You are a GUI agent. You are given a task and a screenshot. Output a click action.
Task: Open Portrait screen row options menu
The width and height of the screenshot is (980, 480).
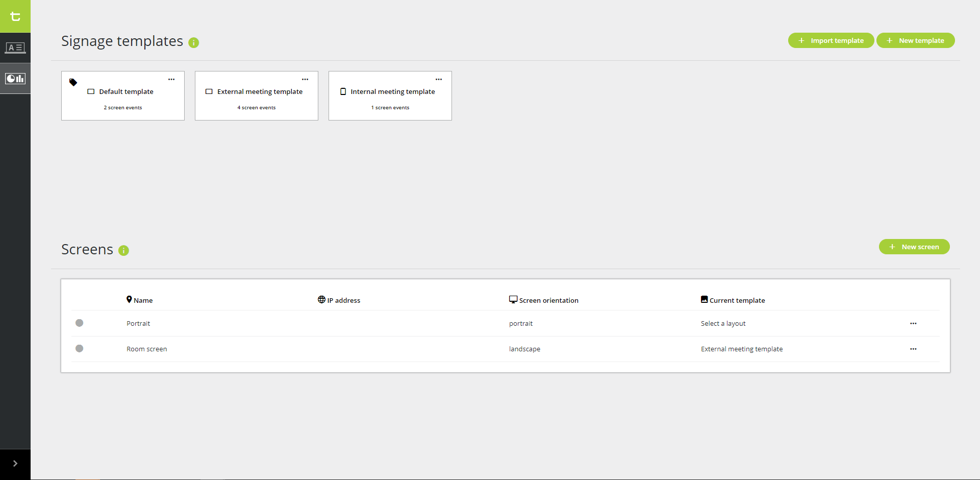tap(913, 324)
